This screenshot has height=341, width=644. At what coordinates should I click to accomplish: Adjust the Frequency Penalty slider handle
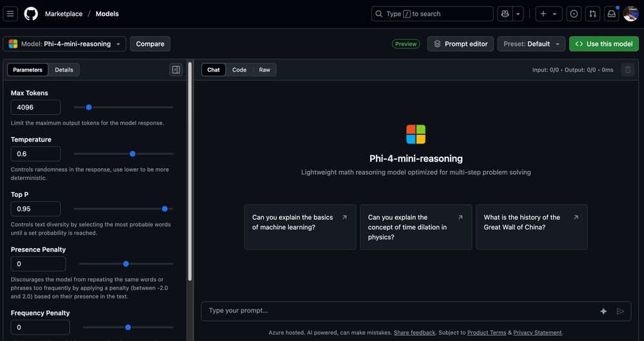coord(128,327)
